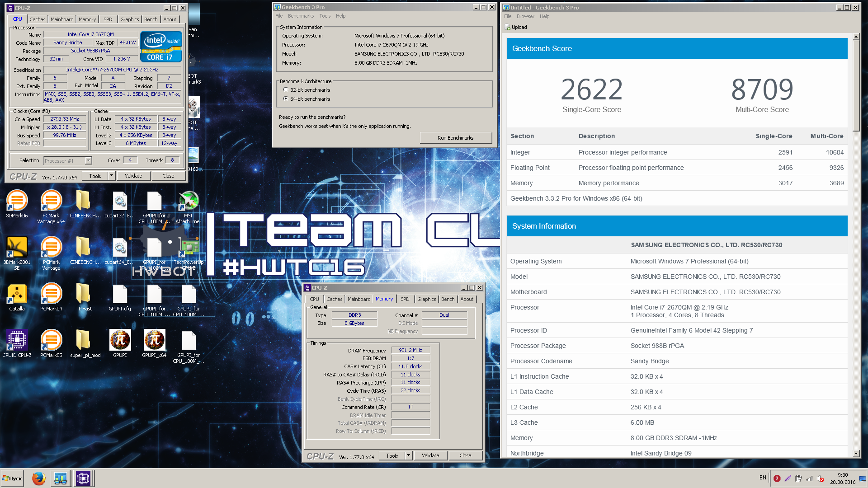Image resolution: width=868 pixels, height=488 pixels.
Task: Switch to Mainboard tab in top CPU-Z
Action: (x=62, y=19)
